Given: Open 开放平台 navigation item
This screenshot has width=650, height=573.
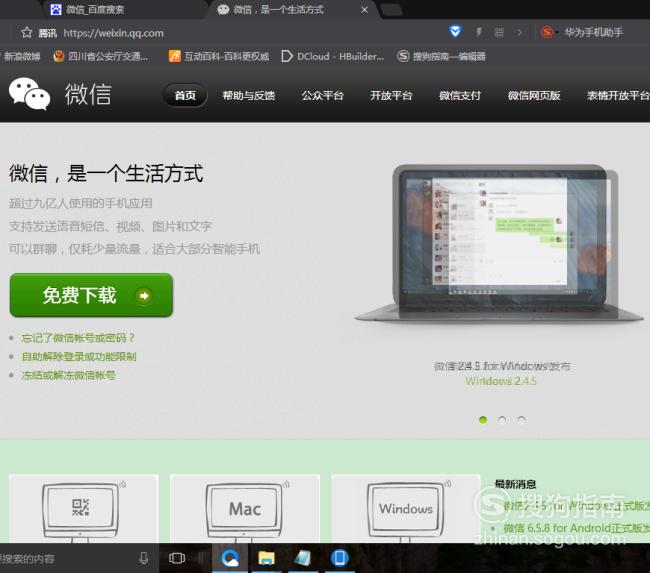Looking at the screenshot, I should 391,96.
